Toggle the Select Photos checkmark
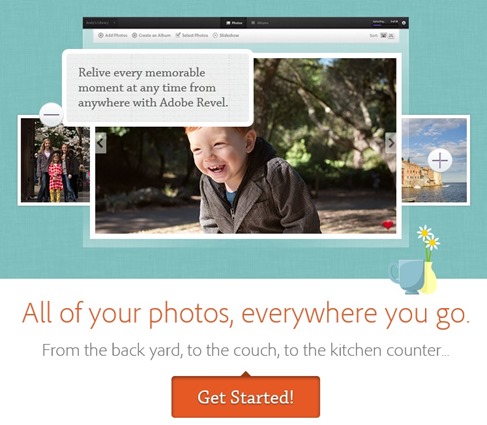The image size is (487, 425). [x=178, y=35]
